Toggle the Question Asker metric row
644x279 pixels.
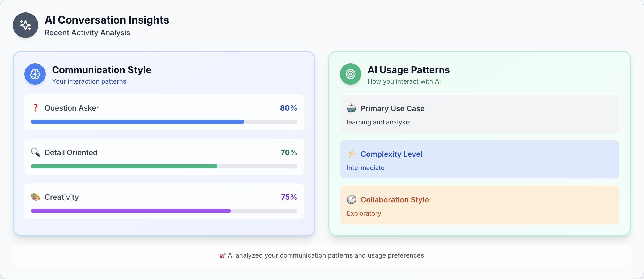164,112
